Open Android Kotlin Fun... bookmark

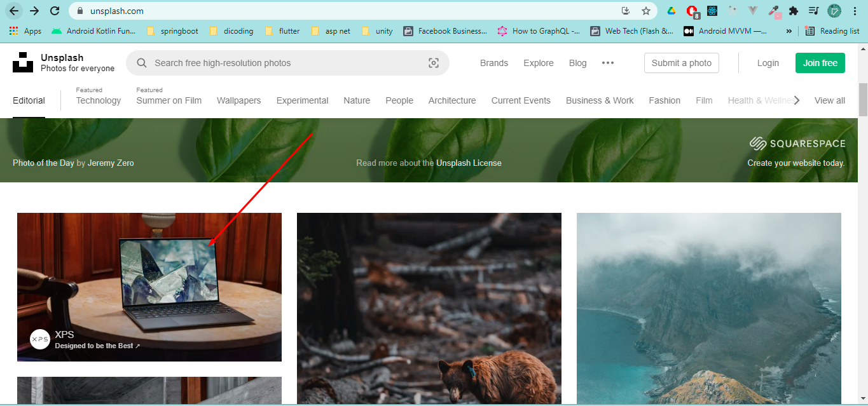coord(93,31)
